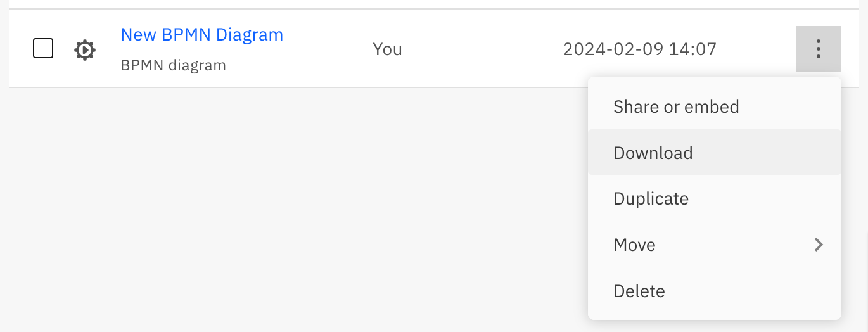
Task: Click blank row space between You and the date
Action: click(482, 49)
